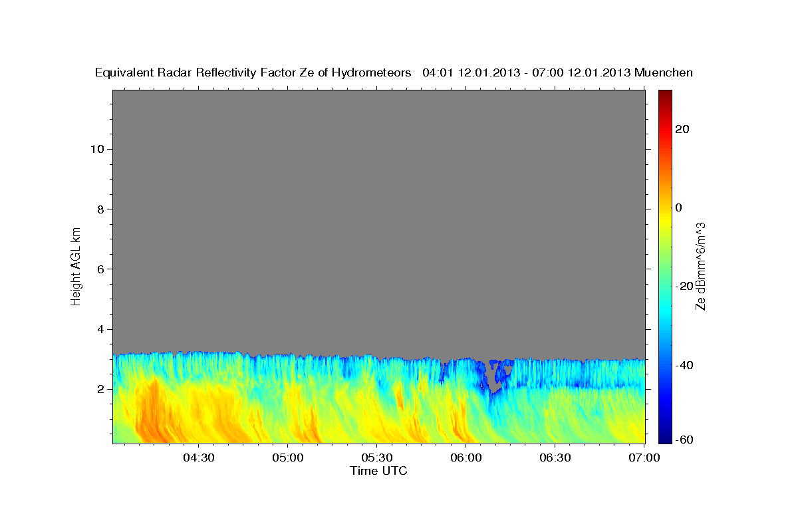Click colorbar value -40 label
The width and height of the screenshot is (798, 532).
tap(683, 365)
